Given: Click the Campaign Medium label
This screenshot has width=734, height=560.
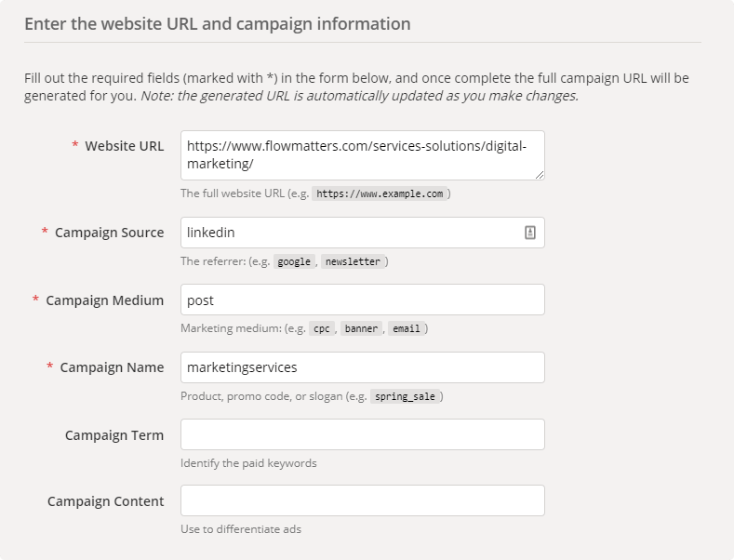Looking at the screenshot, I should 104,300.
